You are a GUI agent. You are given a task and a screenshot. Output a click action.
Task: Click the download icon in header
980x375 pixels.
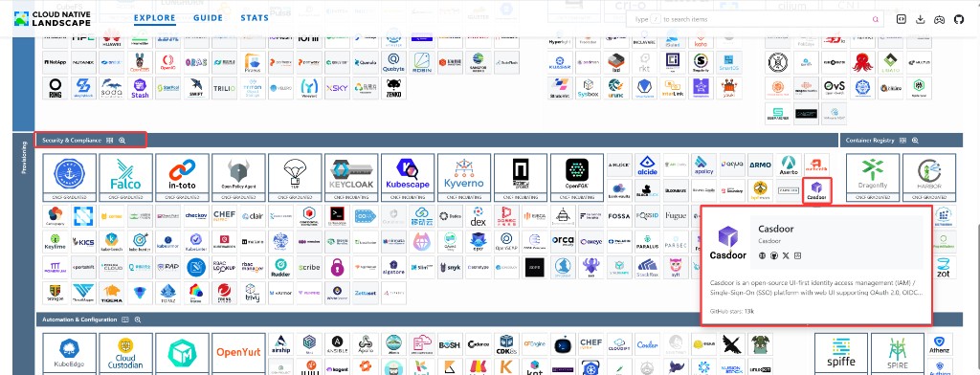pyautogui.click(x=920, y=19)
